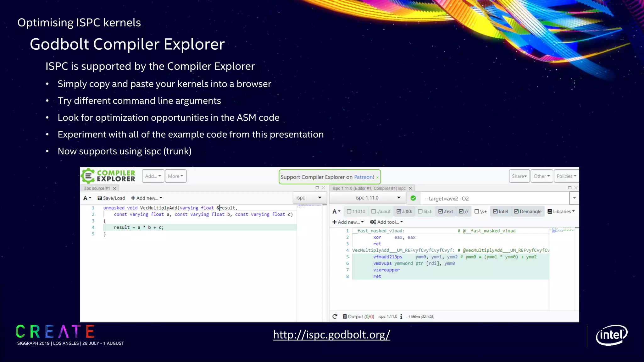This screenshot has width=644, height=362.
Task: Click the recompile refresh icon
Action: tap(335, 316)
